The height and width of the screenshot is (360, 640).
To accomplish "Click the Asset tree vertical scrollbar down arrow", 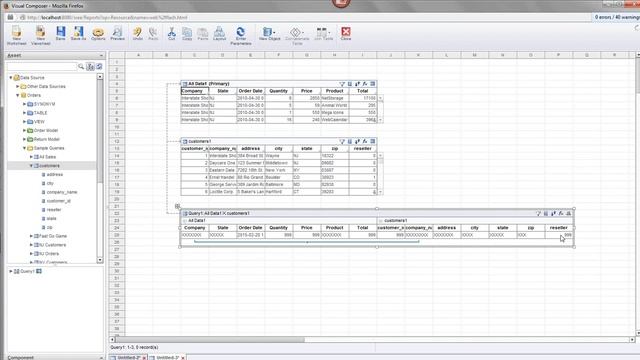I will 100,260.
